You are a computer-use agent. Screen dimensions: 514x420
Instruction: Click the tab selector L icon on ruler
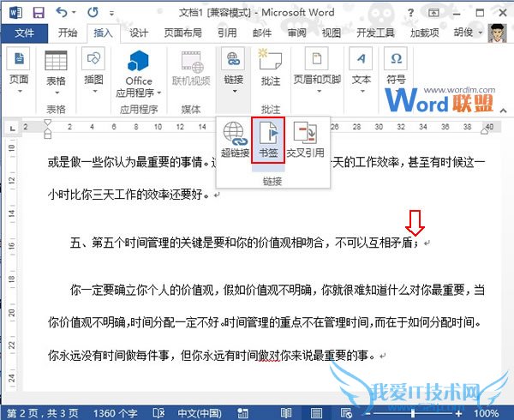point(13,129)
